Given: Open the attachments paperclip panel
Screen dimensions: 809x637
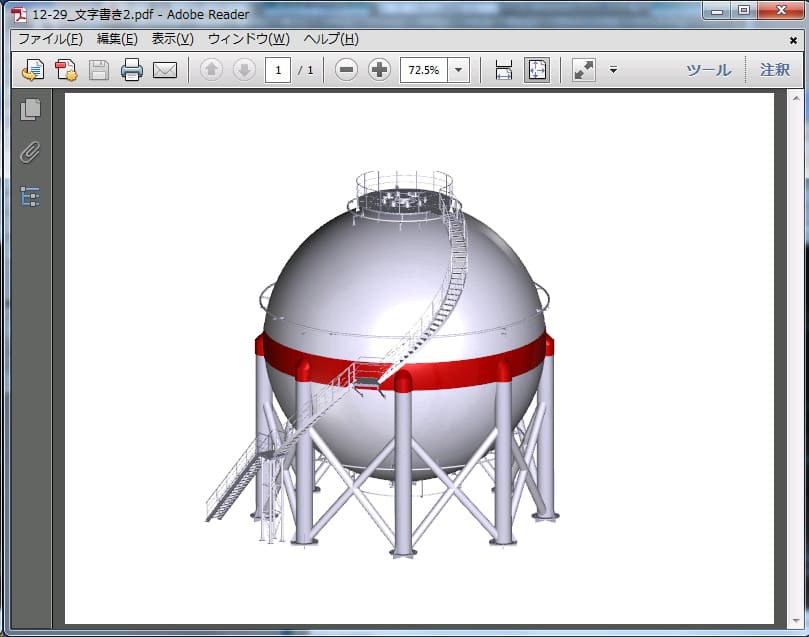Looking at the screenshot, I should click(x=30, y=152).
